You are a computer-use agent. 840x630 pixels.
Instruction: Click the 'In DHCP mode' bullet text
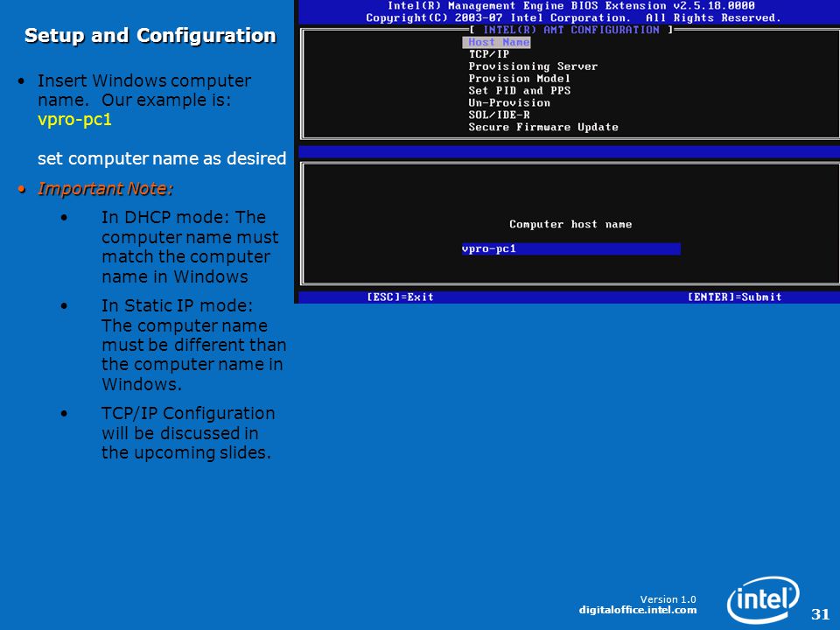coord(190,247)
